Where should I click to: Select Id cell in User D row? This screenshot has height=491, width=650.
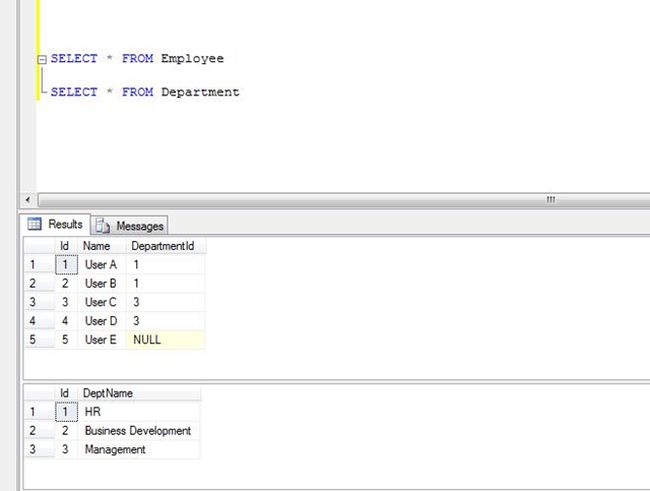tap(66, 321)
